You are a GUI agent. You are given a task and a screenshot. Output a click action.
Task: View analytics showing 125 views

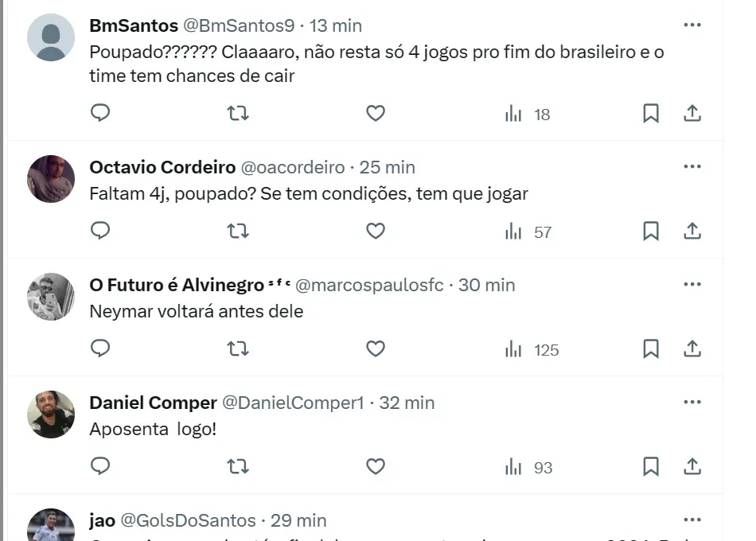click(532, 349)
